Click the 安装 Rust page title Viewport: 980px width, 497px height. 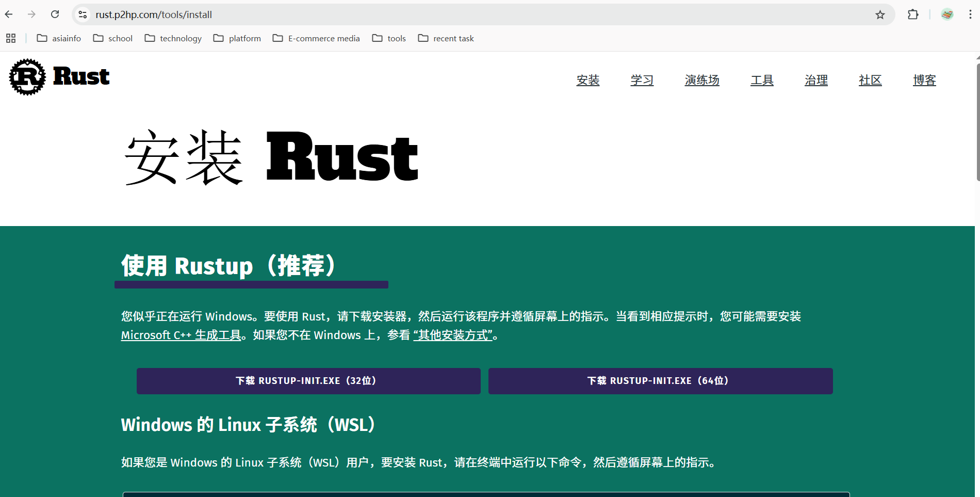271,157
